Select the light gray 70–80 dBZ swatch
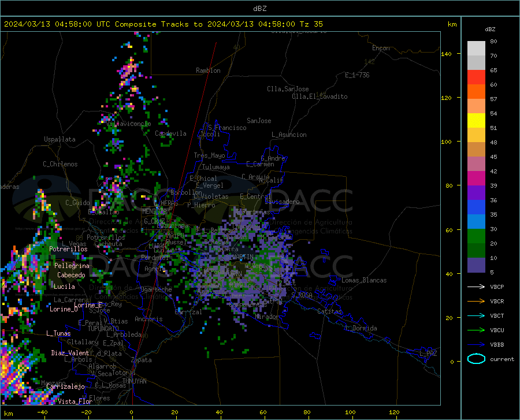Image resolution: width=520 pixels, height=420 pixels. (476, 49)
